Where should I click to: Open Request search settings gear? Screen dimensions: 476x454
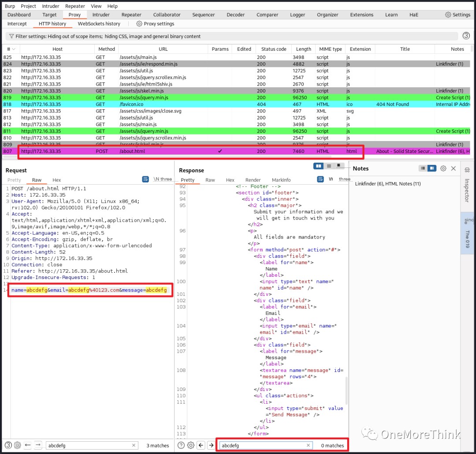[18, 445]
